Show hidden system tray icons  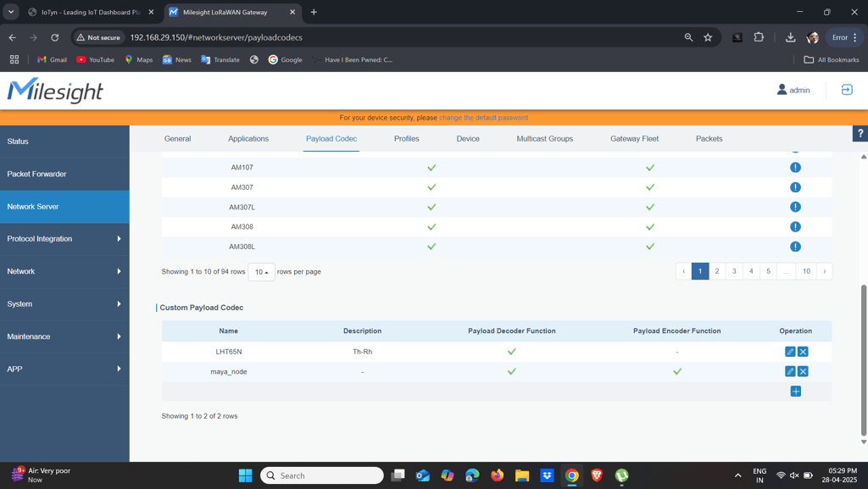[737, 475]
